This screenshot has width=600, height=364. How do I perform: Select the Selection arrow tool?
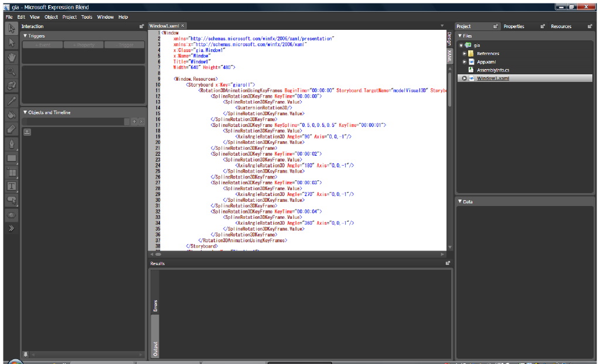click(12, 28)
